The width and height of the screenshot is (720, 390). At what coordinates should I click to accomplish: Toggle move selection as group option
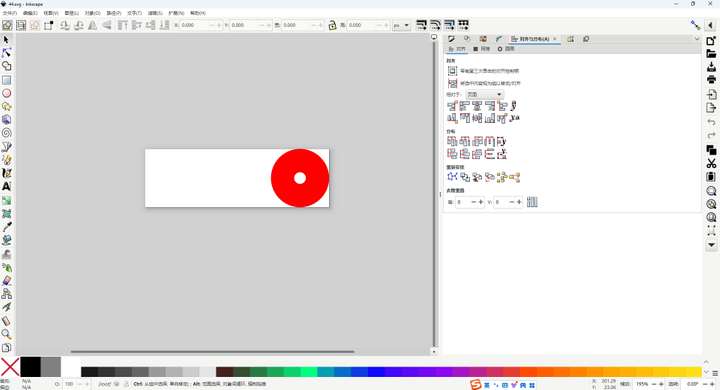pyautogui.click(x=452, y=71)
